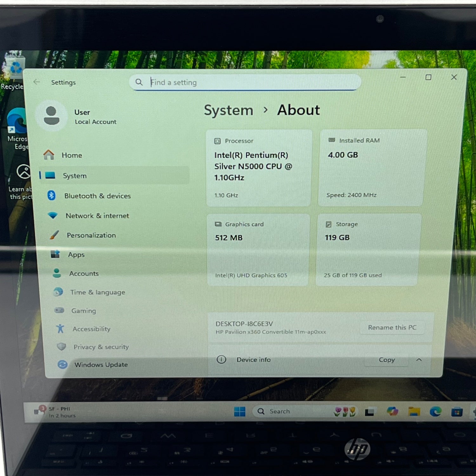
Task: Click the Intel(R) UHD Graphics 605 text
Action: tap(251, 275)
